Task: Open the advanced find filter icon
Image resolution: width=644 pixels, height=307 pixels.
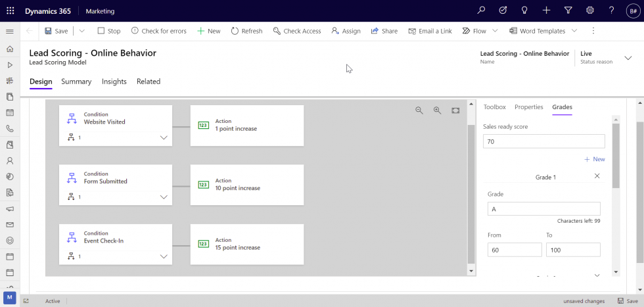Action: pyautogui.click(x=568, y=11)
